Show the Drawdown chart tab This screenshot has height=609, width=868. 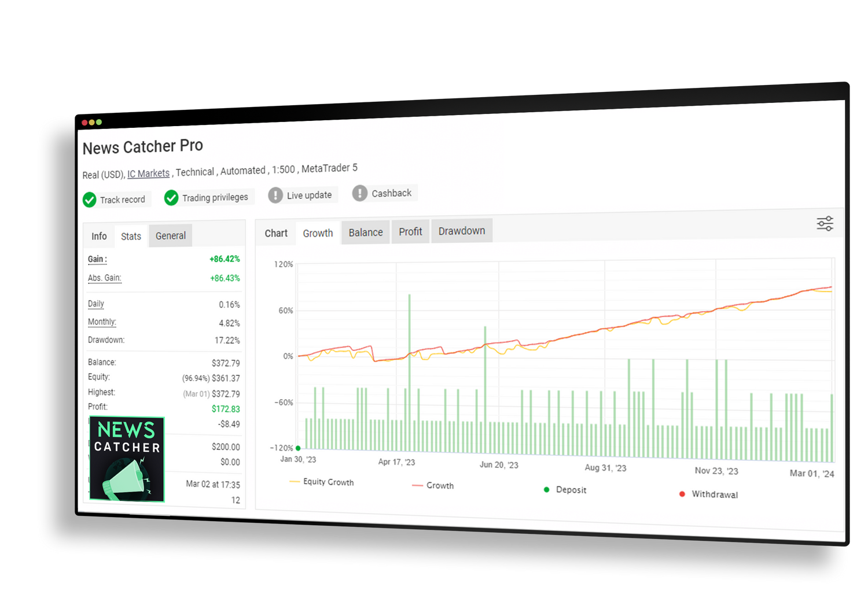[x=461, y=231]
